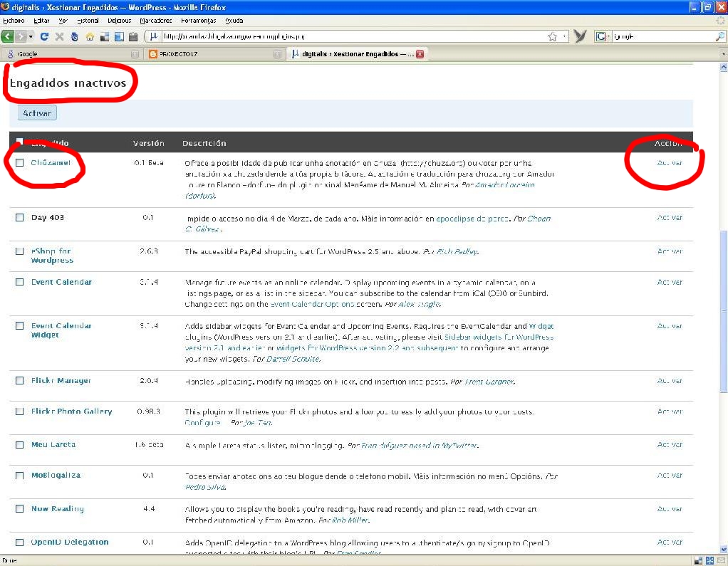The image size is (728, 566).
Task: Close the digitalis Xestionar Engadidos tab
Action: tap(420, 54)
